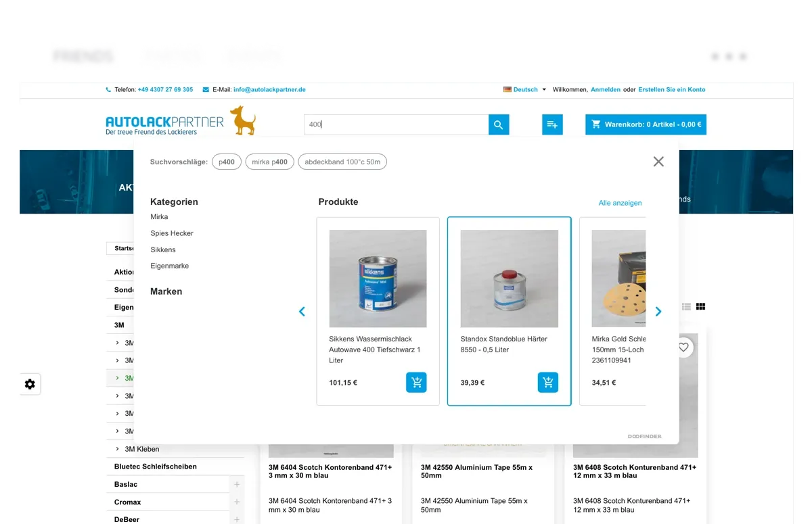Image resolution: width=812 pixels, height=524 pixels.
Task: Click the Anmelden login link
Action: point(606,89)
